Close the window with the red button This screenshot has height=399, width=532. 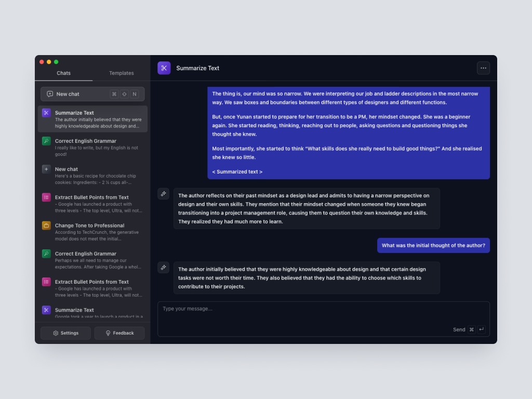42,62
